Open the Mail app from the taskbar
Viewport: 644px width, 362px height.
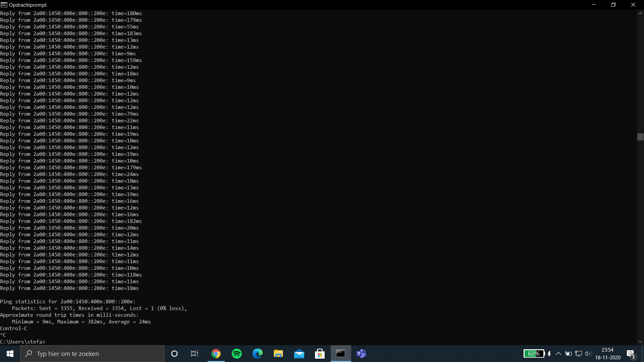[299, 354]
